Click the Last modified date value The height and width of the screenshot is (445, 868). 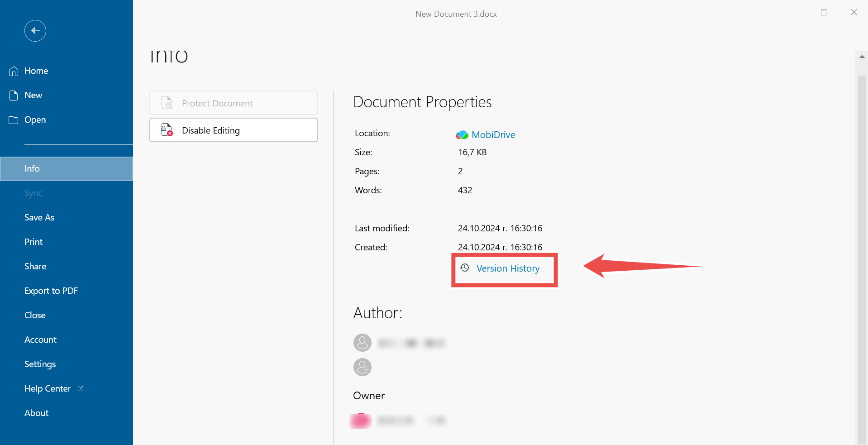500,229
